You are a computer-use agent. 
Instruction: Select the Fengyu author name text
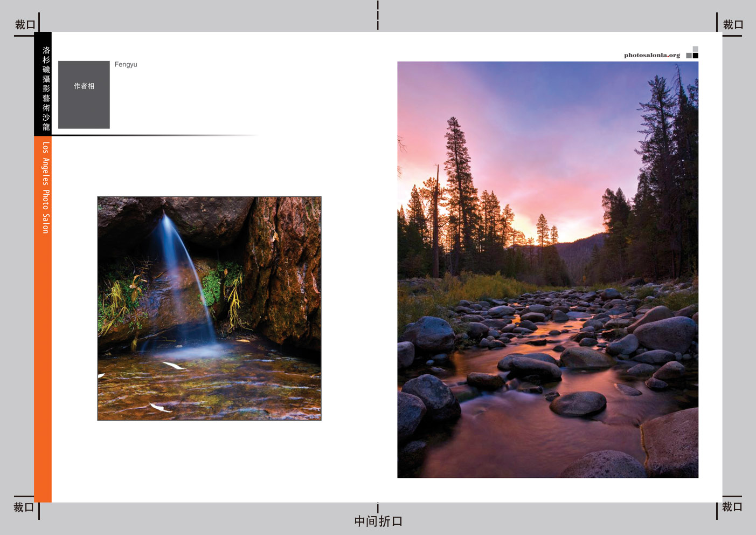click(x=126, y=64)
